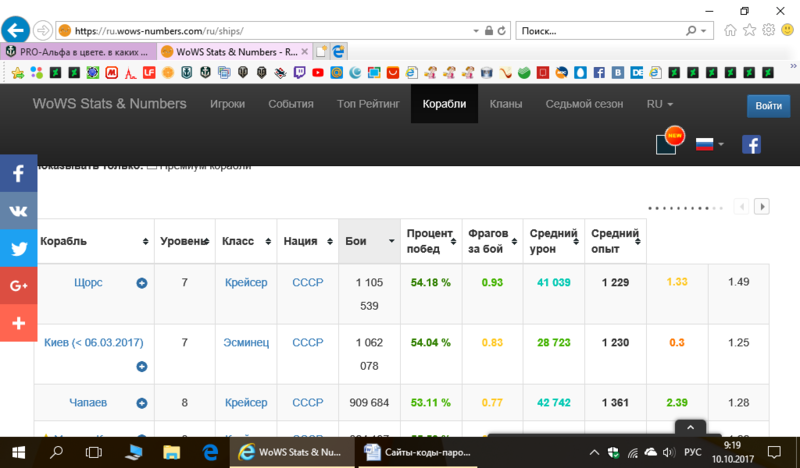Open a new browser tab
The width and height of the screenshot is (800, 468).
point(321,52)
